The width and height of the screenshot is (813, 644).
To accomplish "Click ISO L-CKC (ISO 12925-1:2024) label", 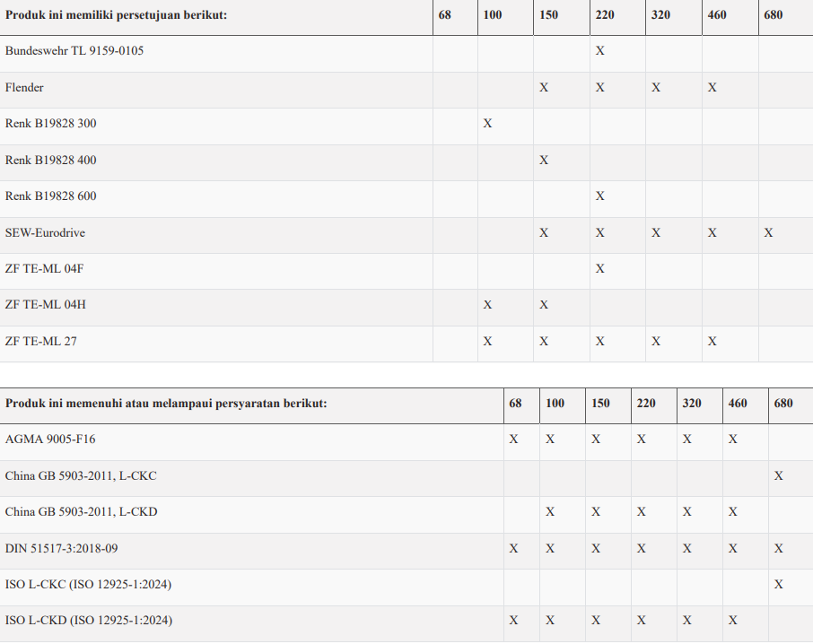I will click(x=88, y=585).
